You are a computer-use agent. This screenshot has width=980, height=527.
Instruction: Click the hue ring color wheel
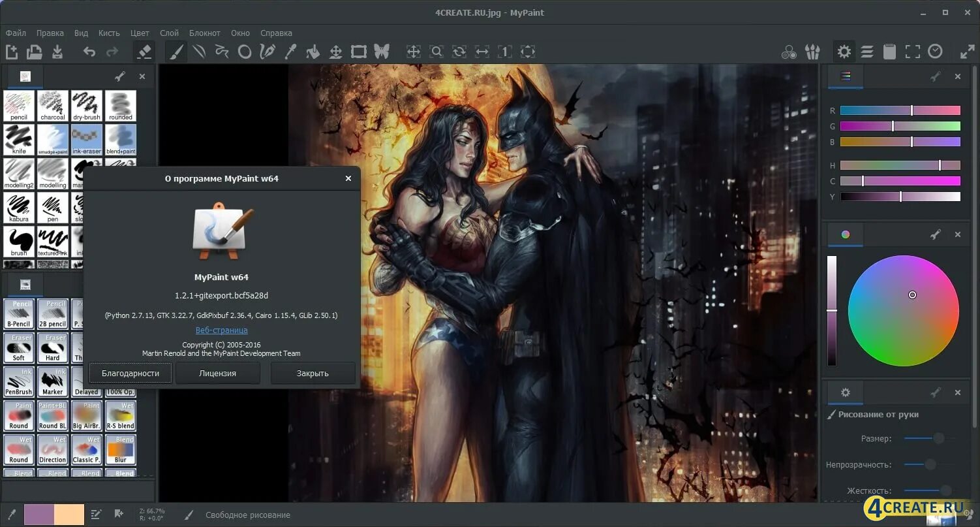[903, 311]
